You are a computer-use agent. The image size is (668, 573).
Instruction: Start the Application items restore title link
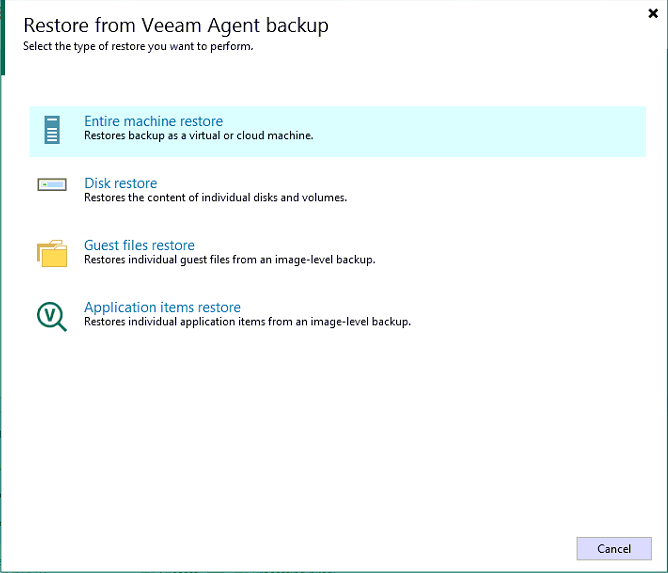[x=162, y=307]
